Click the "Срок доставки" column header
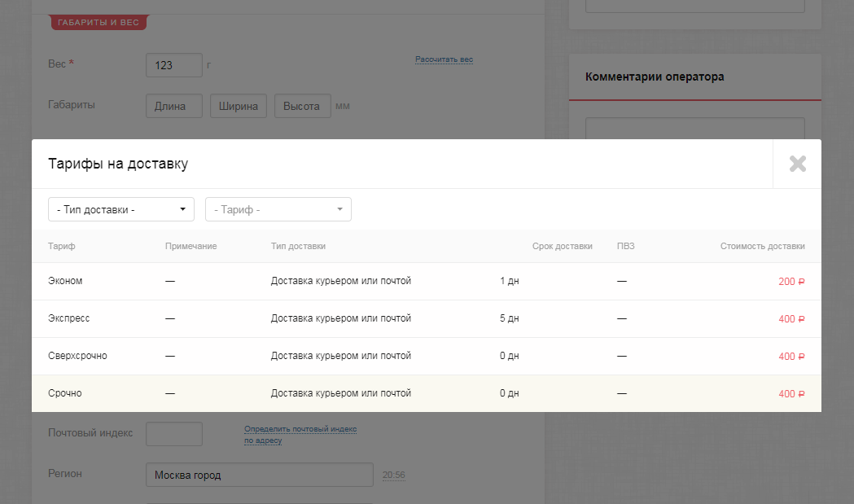854x504 pixels. [562, 246]
